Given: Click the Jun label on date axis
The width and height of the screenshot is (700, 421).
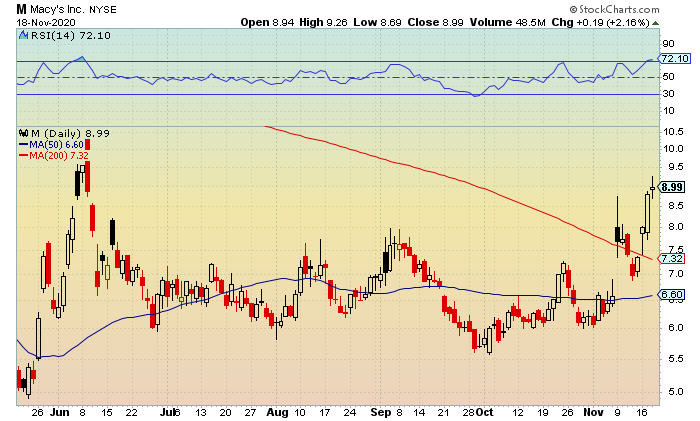Looking at the screenshot, I should click(59, 413).
